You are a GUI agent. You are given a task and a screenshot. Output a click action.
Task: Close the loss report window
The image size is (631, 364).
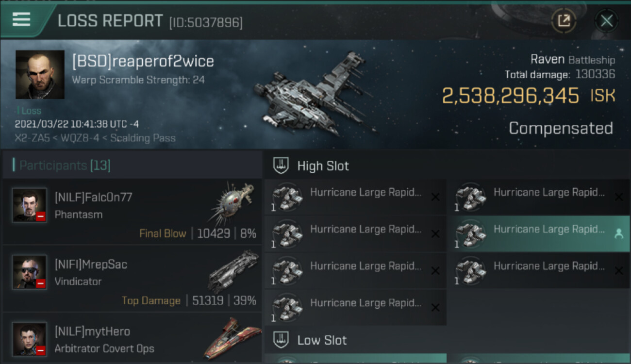pos(606,21)
